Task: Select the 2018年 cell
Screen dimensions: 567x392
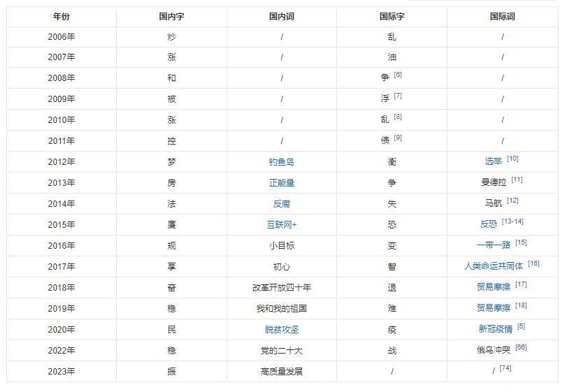Action: pos(62,288)
